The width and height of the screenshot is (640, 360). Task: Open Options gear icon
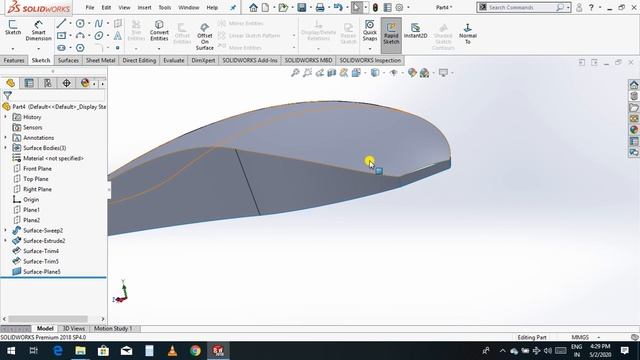pos(399,7)
